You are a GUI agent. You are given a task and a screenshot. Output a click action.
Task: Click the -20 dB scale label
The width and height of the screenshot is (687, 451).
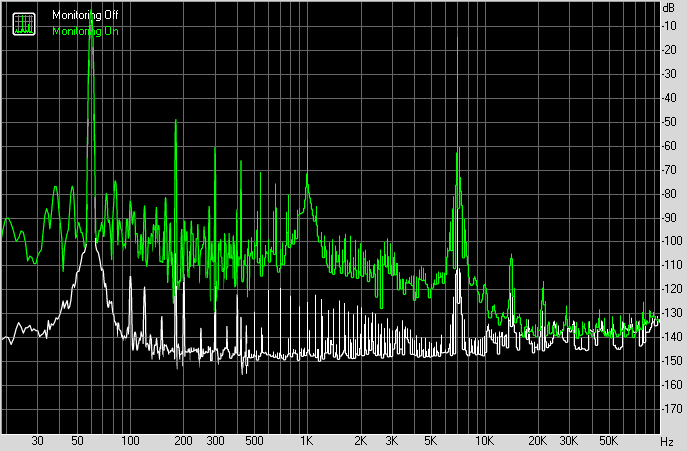pyautogui.click(x=669, y=50)
